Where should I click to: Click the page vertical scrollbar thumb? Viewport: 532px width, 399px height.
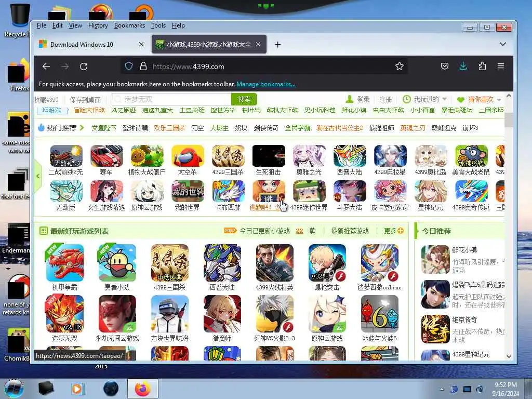509,120
